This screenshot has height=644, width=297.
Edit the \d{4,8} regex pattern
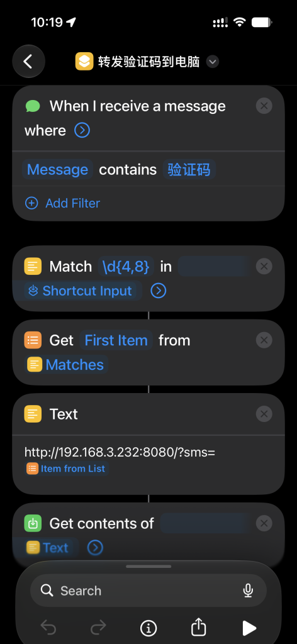click(126, 266)
